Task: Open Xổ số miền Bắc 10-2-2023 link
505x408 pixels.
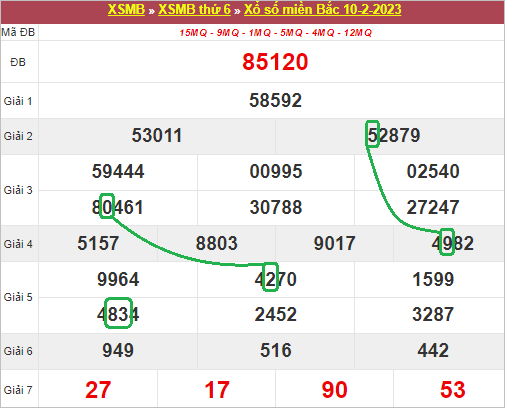Action: coord(322,9)
